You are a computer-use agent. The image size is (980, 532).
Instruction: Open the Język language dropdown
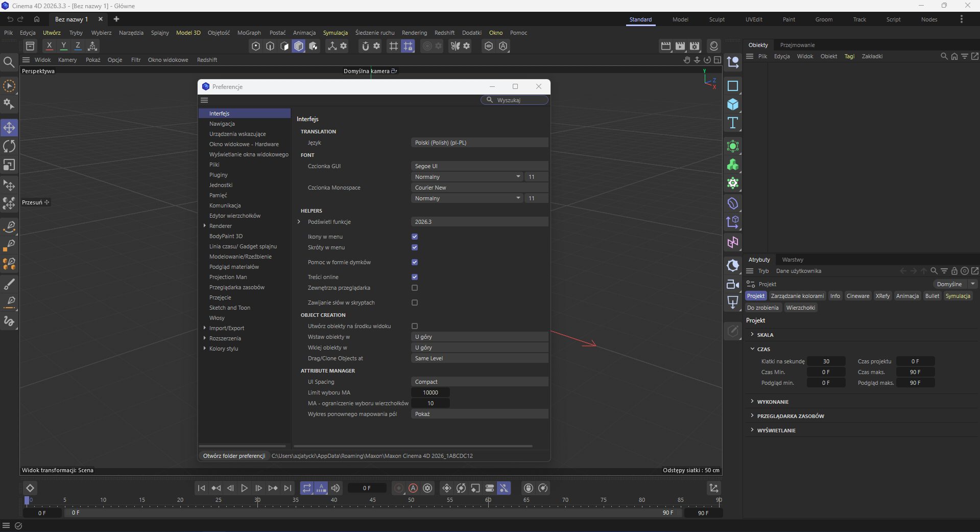tap(480, 143)
